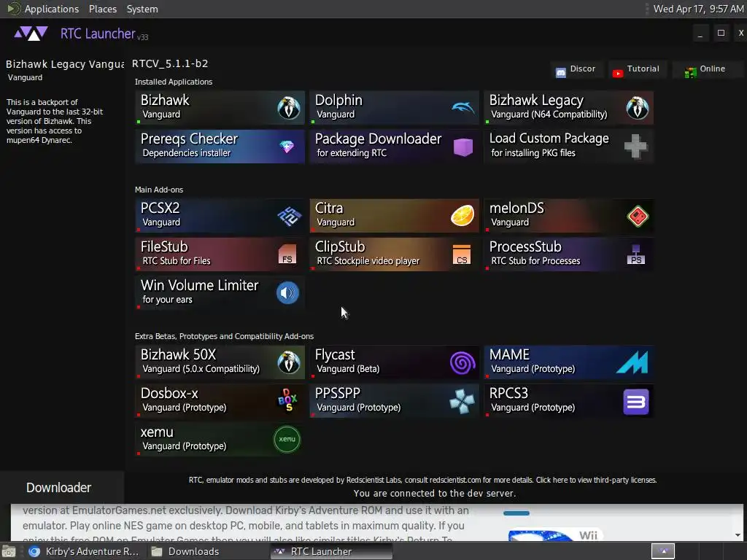This screenshot has width=747, height=560.
Task: Click 'for your ears' subtitle text
Action: click(167, 300)
